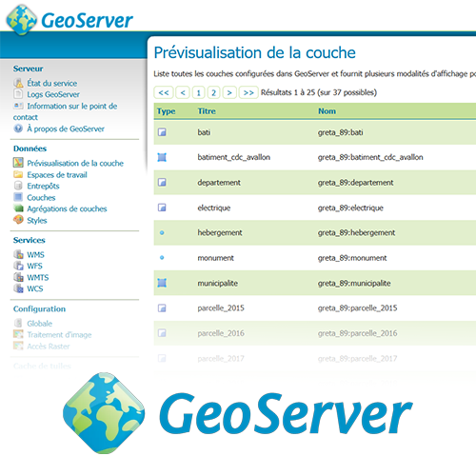Open the Couches link
The width and height of the screenshot is (476, 476).
(41, 197)
